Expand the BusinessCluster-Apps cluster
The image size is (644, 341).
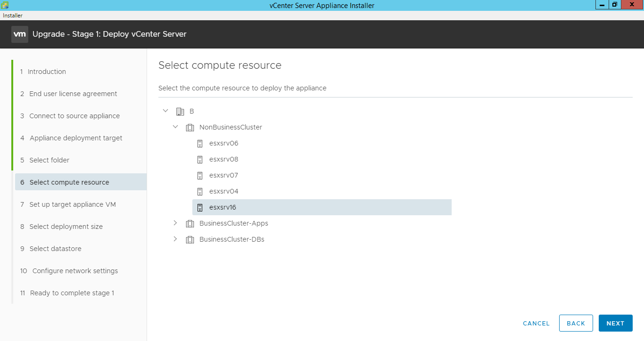(x=175, y=223)
